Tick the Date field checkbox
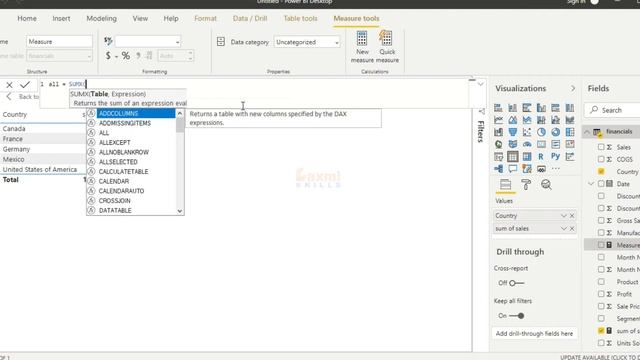Screen dimensions: 640x360 coord(601,184)
